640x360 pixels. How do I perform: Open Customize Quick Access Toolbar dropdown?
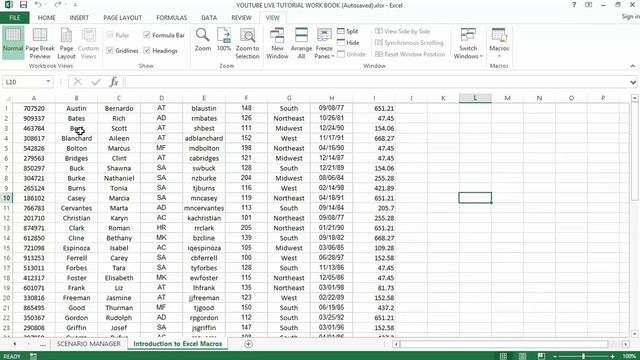[x=75, y=5]
